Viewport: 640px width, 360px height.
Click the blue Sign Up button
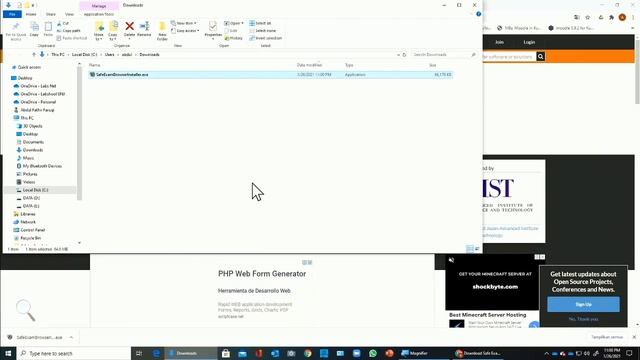tap(583, 304)
